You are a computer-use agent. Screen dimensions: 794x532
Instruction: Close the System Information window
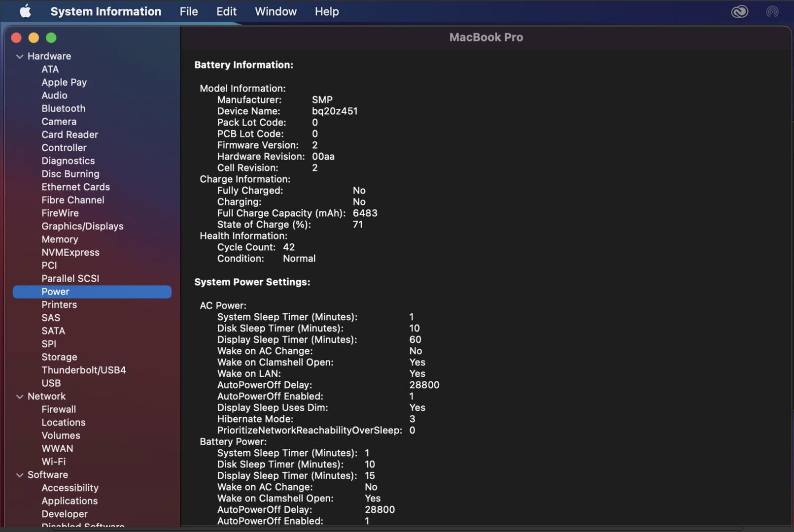tap(16, 38)
